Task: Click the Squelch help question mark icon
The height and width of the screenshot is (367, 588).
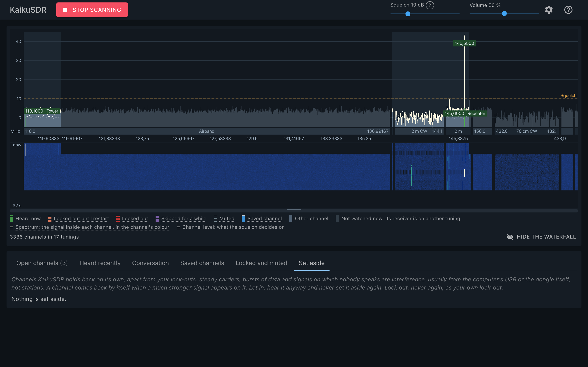Action: tap(430, 5)
